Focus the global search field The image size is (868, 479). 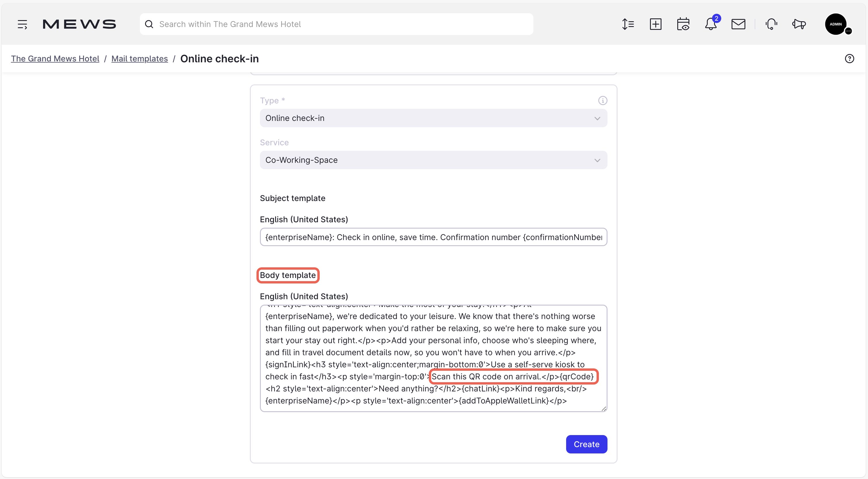point(337,24)
